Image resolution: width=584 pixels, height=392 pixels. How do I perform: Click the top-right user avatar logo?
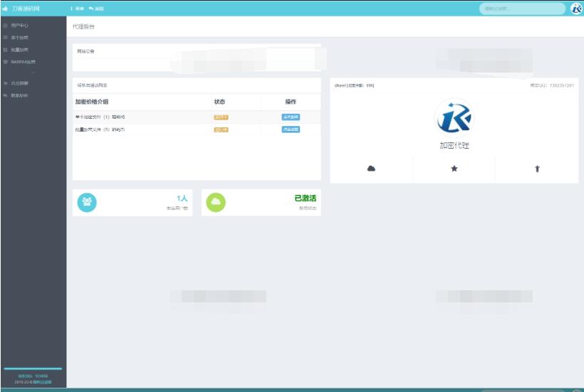576,9
